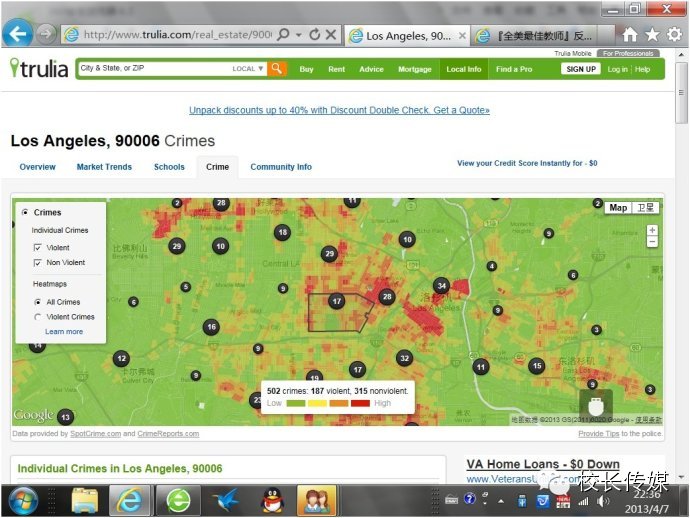Click the Trulia logo
This screenshot has height=518, width=690.
pos(39,69)
